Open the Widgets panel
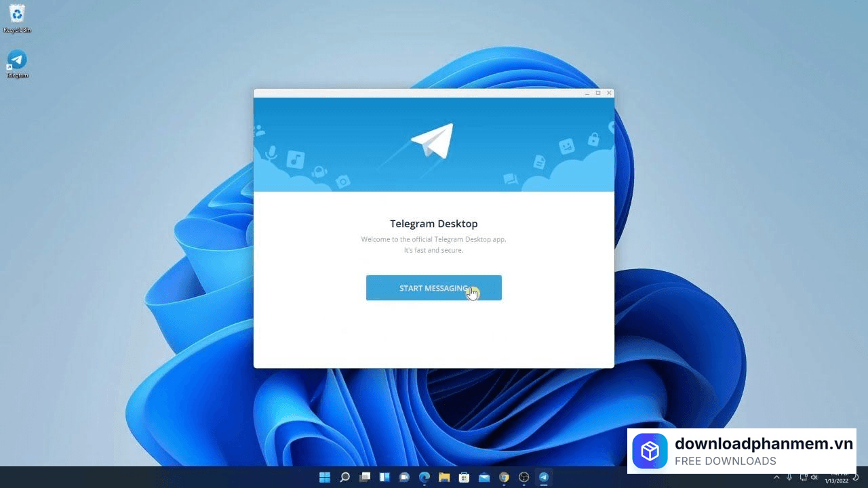 384,476
